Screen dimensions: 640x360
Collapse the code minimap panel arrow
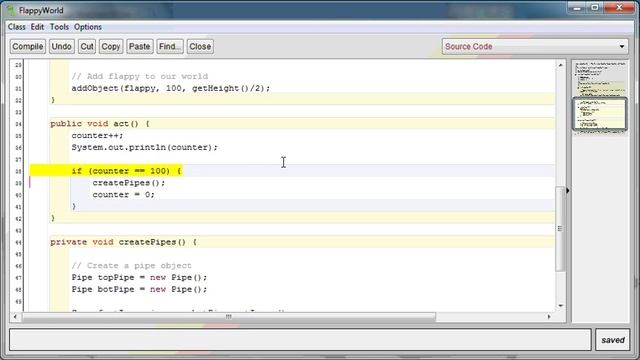(568, 191)
